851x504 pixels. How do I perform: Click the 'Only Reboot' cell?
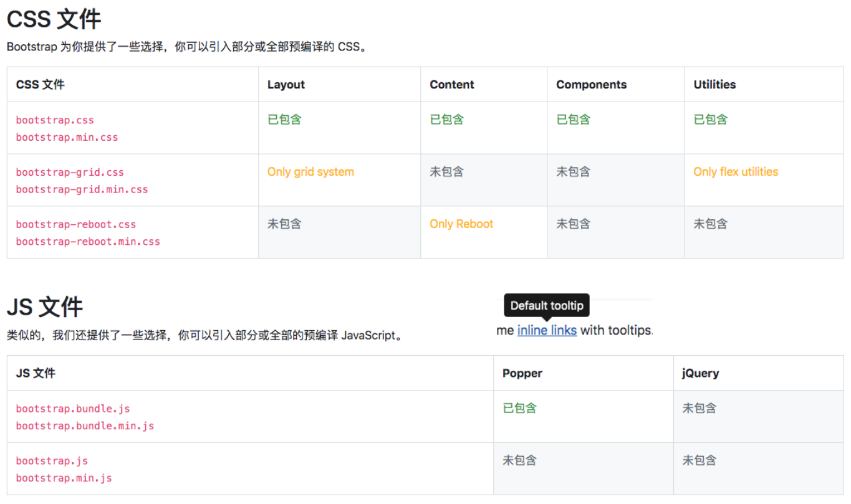461,224
